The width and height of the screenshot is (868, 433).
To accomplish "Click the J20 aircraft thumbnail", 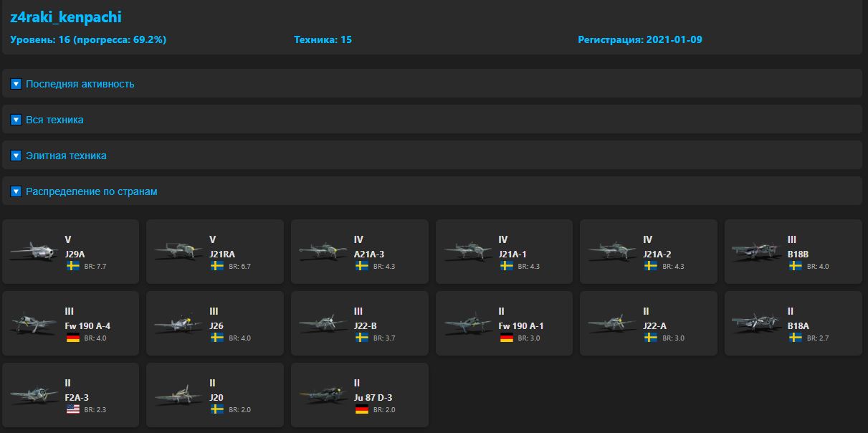I will tap(176, 395).
